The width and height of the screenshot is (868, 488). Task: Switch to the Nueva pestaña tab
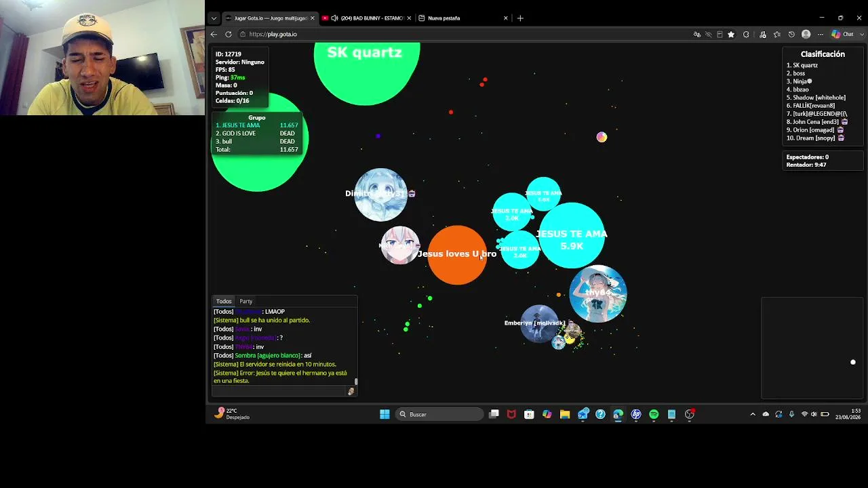[463, 18]
